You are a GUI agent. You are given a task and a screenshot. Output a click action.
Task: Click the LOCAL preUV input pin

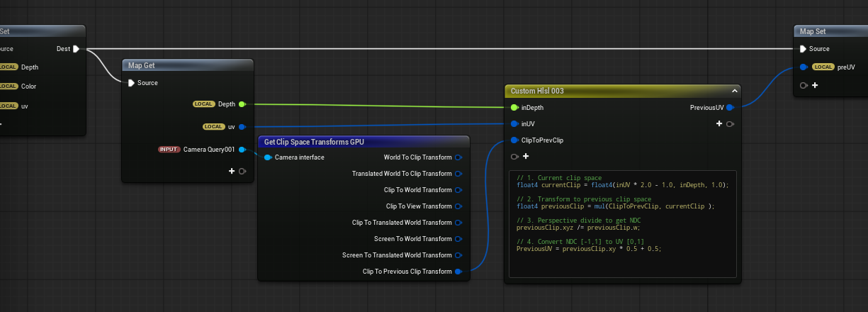[803, 67]
